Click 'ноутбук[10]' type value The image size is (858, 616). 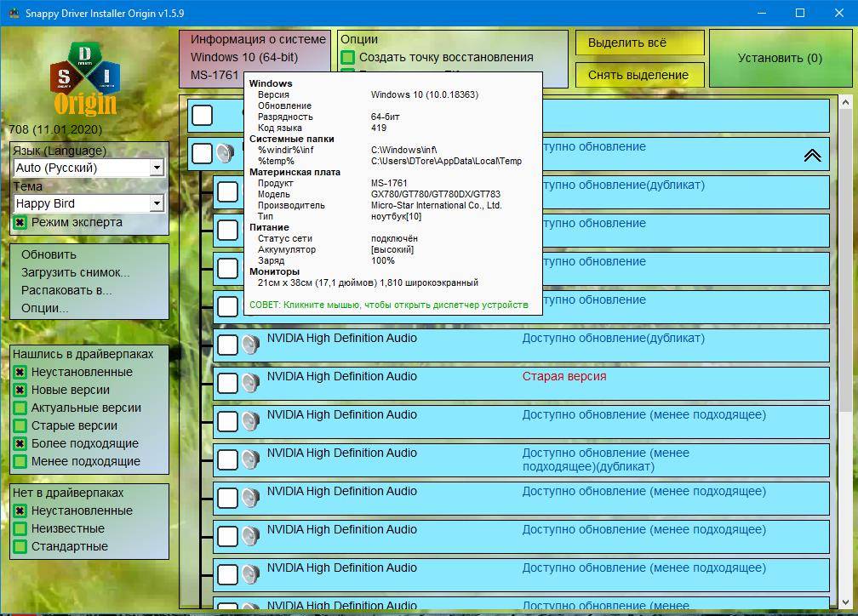click(x=396, y=216)
